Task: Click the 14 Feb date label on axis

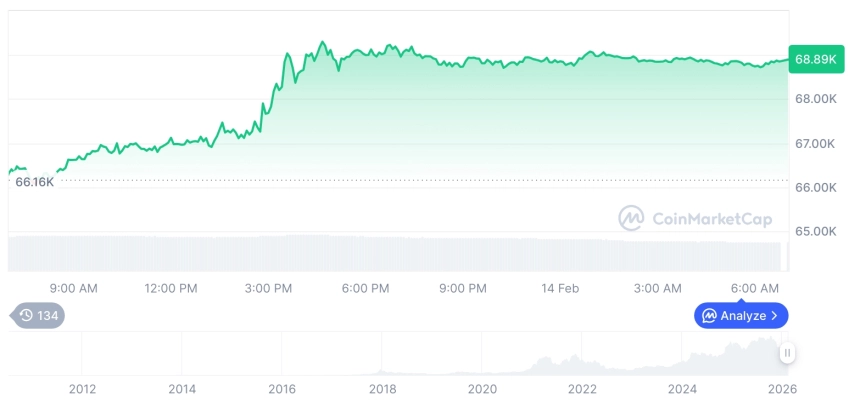Action: (x=560, y=288)
